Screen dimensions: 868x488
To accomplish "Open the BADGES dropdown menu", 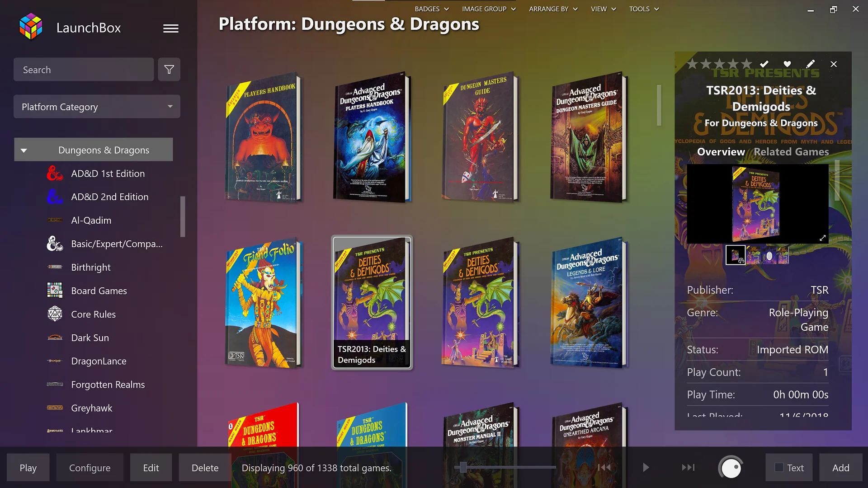I will (432, 9).
